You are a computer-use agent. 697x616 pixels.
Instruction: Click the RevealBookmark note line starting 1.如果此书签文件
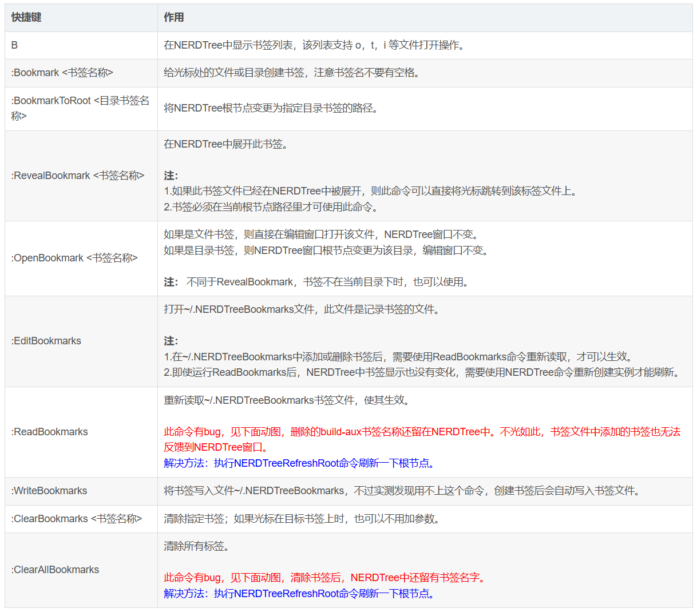(x=372, y=191)
